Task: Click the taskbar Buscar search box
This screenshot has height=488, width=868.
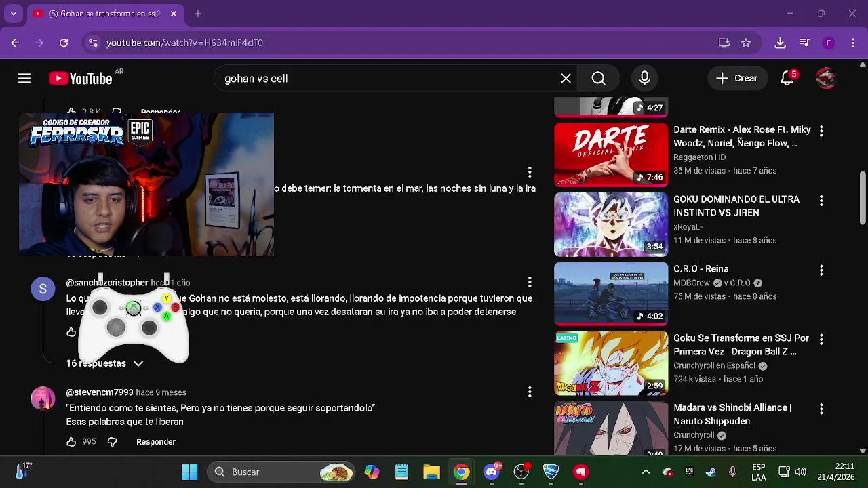Action: coord(282,472)
